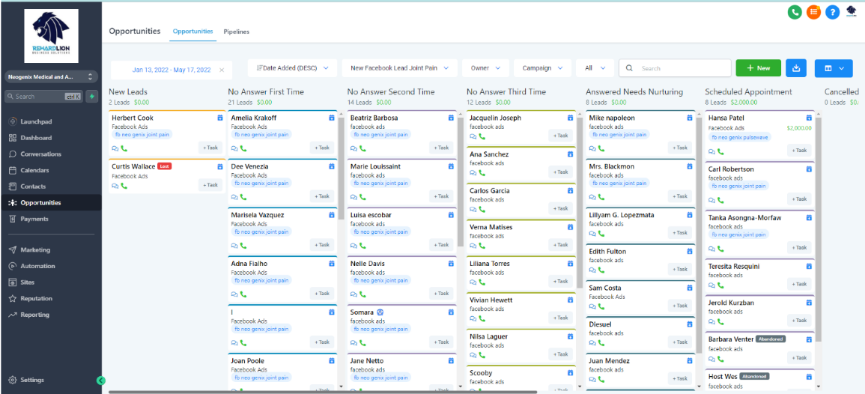This screenshot has width=865, height=394.
Task: Click the download export icon button
Action: (796, 68)
